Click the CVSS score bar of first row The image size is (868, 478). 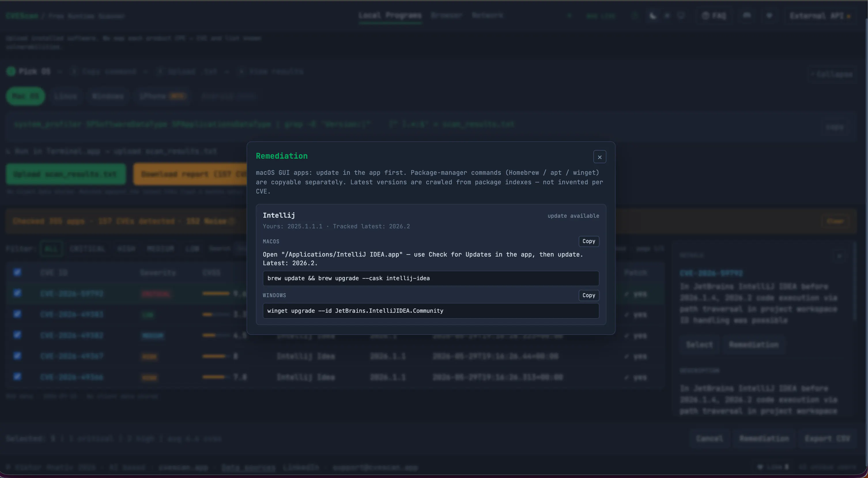tap(216, 293)
